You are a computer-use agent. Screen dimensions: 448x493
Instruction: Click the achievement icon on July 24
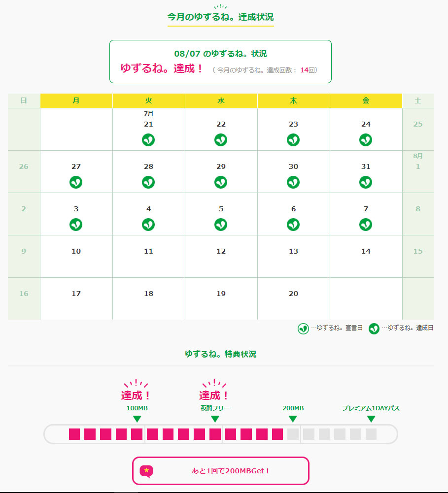(x=366, y=140)
